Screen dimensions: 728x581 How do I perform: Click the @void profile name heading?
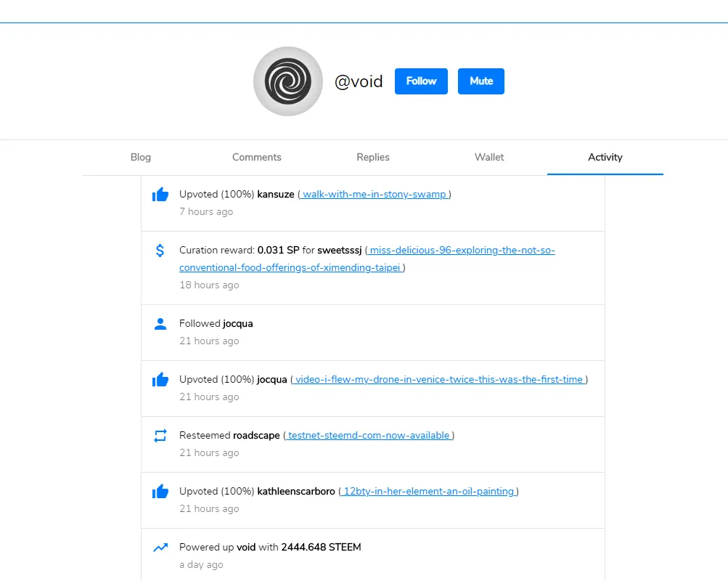pos(359,82)
